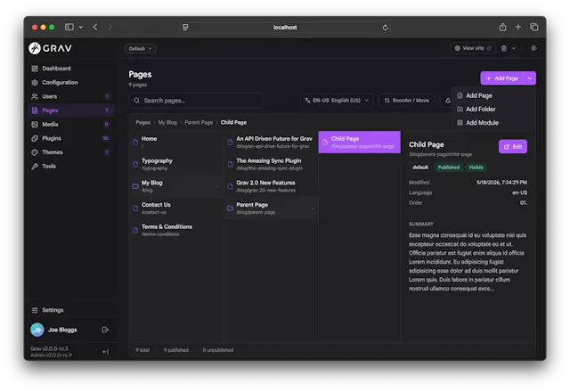Click the browser share icon
This screenshot has width=570, height=392.
coord(502,27)
